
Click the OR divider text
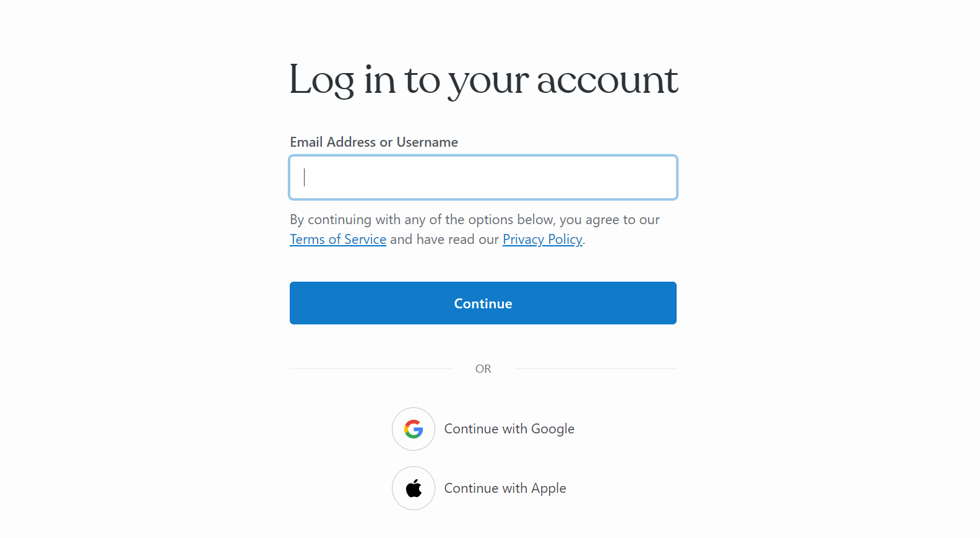click(483, 369)
